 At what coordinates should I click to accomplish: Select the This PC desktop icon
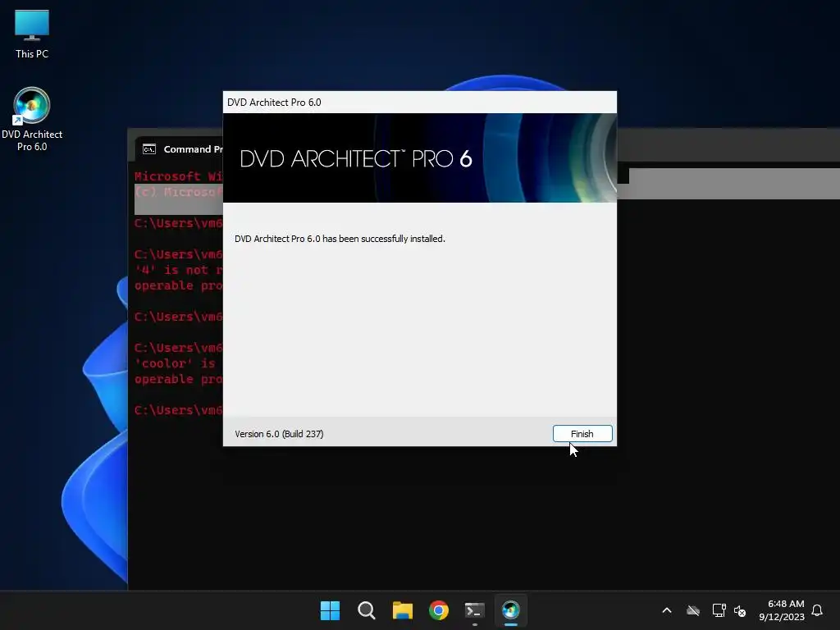point(32,34)
